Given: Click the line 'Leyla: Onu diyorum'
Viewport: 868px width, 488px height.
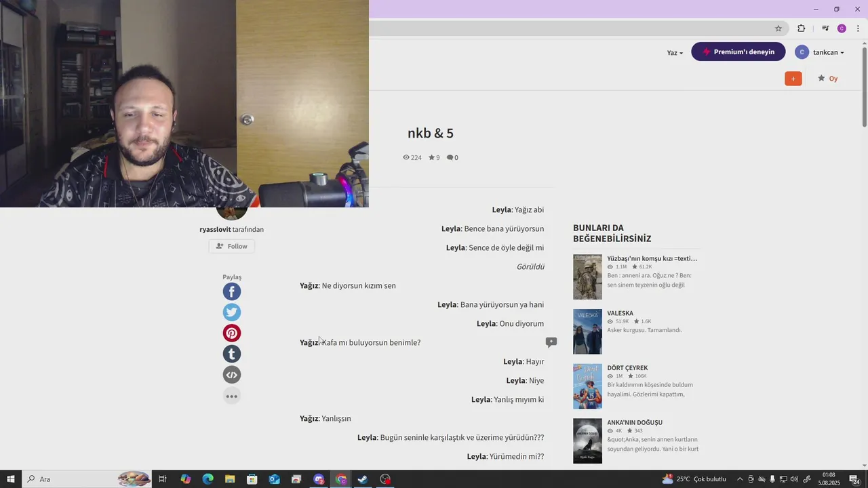Looking at the screenshot, I should pyautogui.click(x=510, y=324).
